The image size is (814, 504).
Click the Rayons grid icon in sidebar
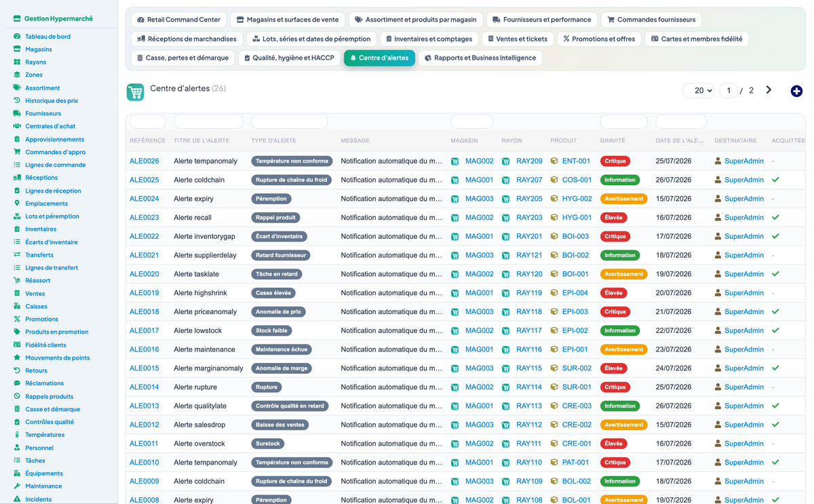[x=17, y=62]
